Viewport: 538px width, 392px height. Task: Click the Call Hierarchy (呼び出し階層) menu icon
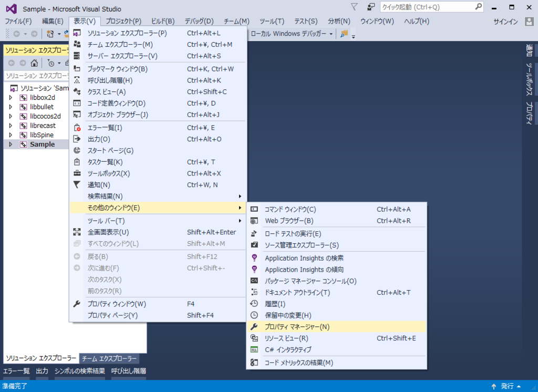(77, 80)
